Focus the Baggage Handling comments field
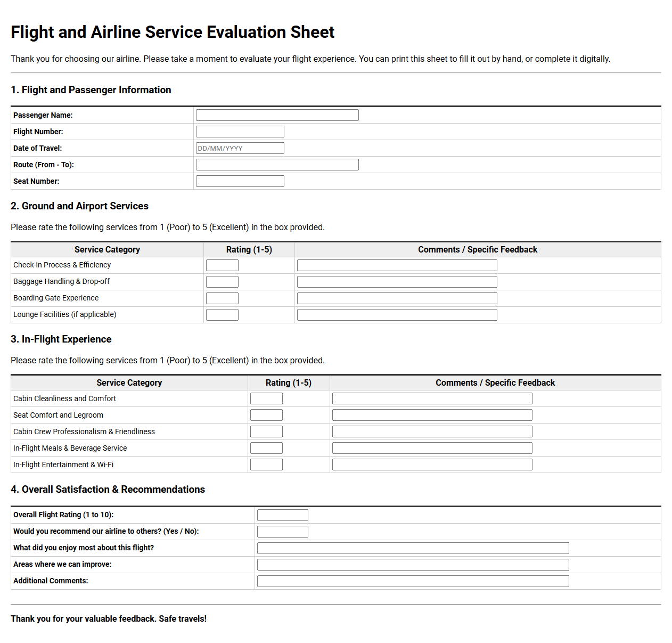This screenshot has height=643, width=672. coord(397,282)
